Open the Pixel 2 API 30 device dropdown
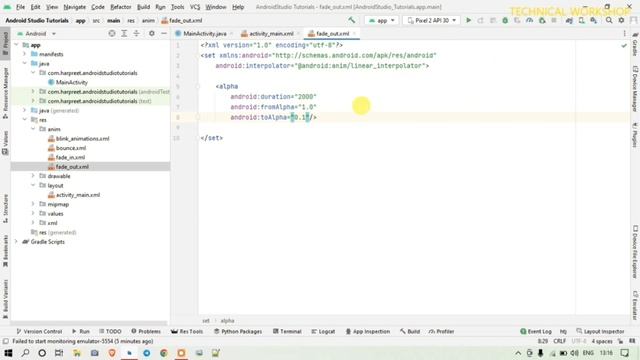The width and height of the screenshot is (640, 360). pos(431,20)
